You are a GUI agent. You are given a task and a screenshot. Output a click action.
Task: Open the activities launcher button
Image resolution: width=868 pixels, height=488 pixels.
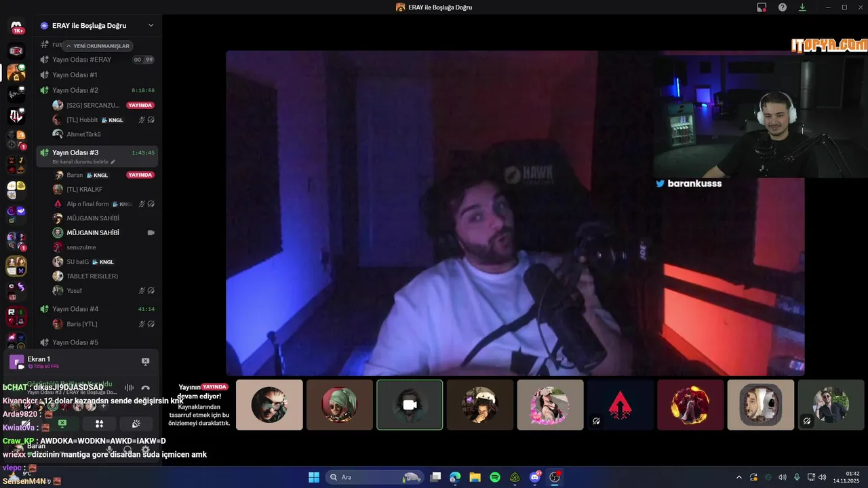tap(99, 424)
